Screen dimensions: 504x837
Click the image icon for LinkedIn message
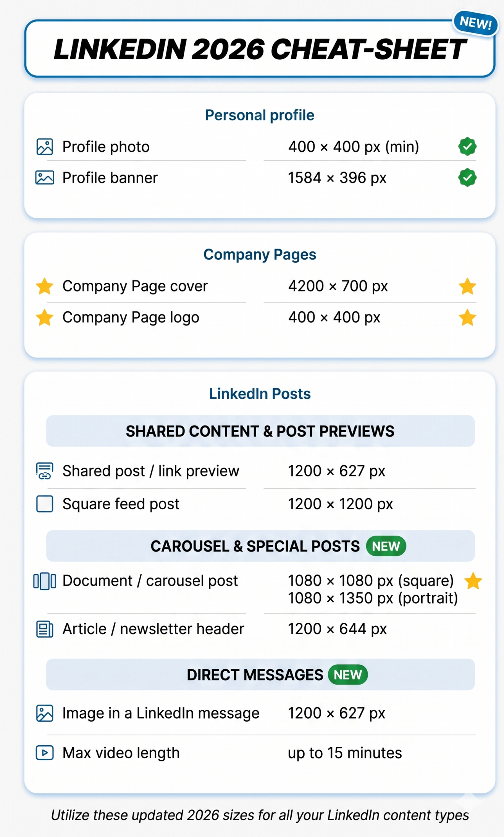tap(45, 713)
